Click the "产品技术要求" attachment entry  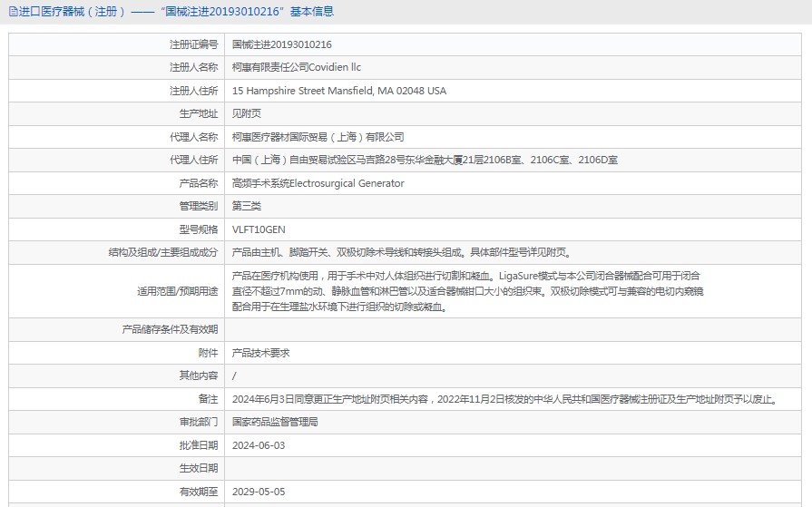(x=260, y=353)
